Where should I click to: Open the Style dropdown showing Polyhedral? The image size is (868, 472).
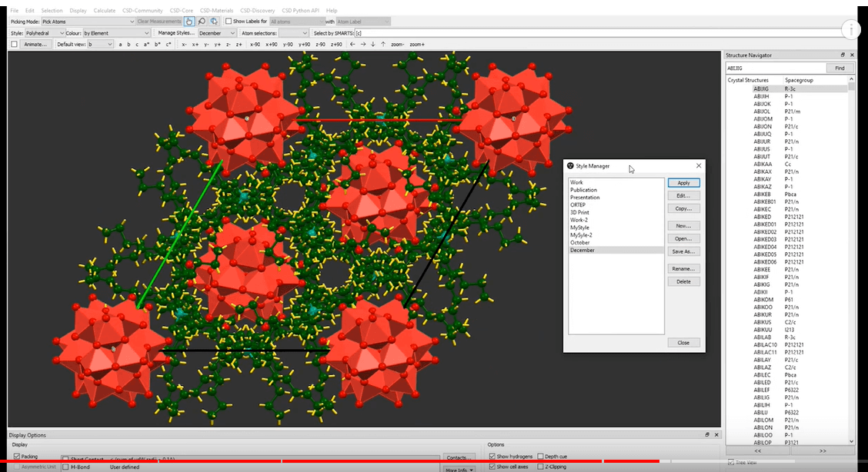[x=44, y=33]
